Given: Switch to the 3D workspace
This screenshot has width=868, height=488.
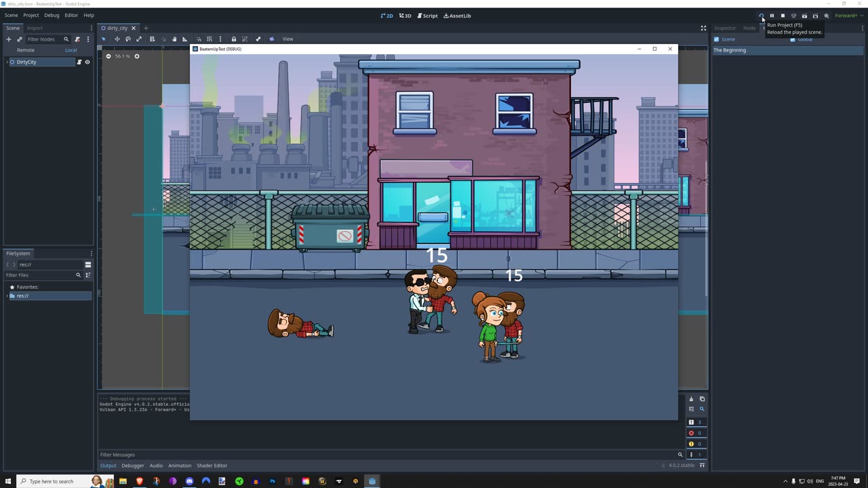Looking at the screenshot, I should pyautogui.click(x=405, y=16).
